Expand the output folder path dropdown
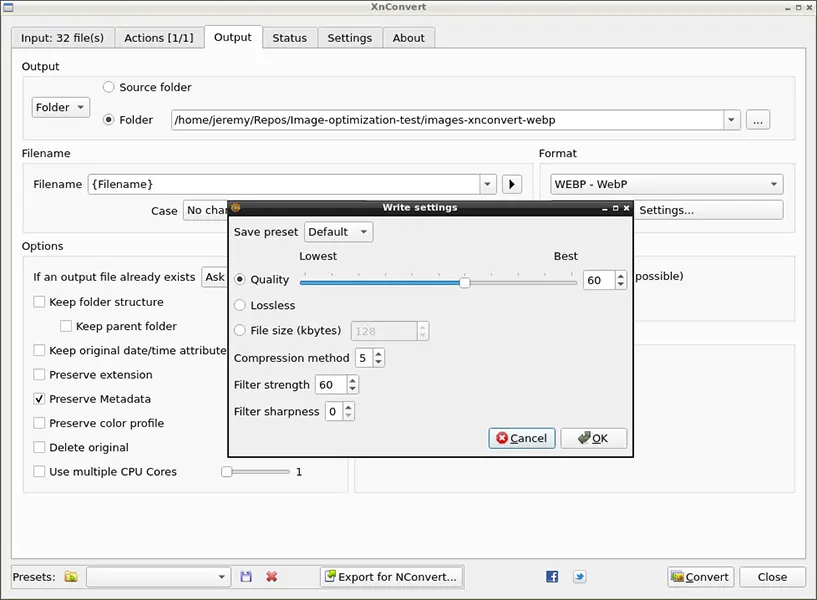The width and height of the screenshot is (817, 600). point(732,120)
